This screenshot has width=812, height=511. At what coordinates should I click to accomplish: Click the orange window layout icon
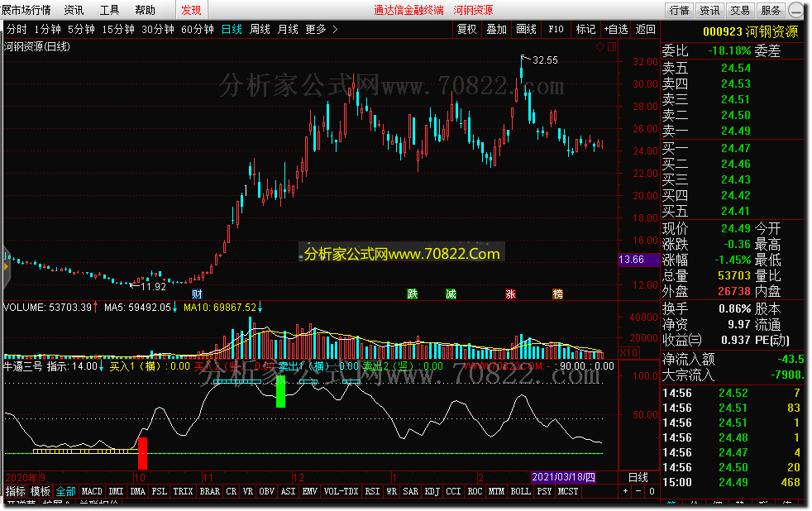[612, 46]
